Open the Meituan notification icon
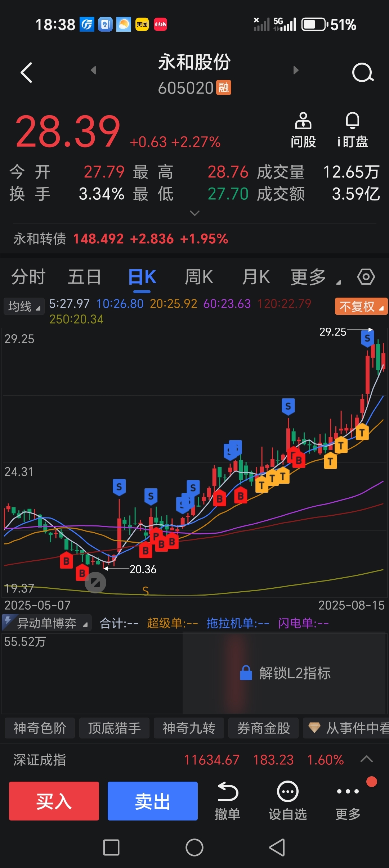389x868 pixels. tap(142, 24)
